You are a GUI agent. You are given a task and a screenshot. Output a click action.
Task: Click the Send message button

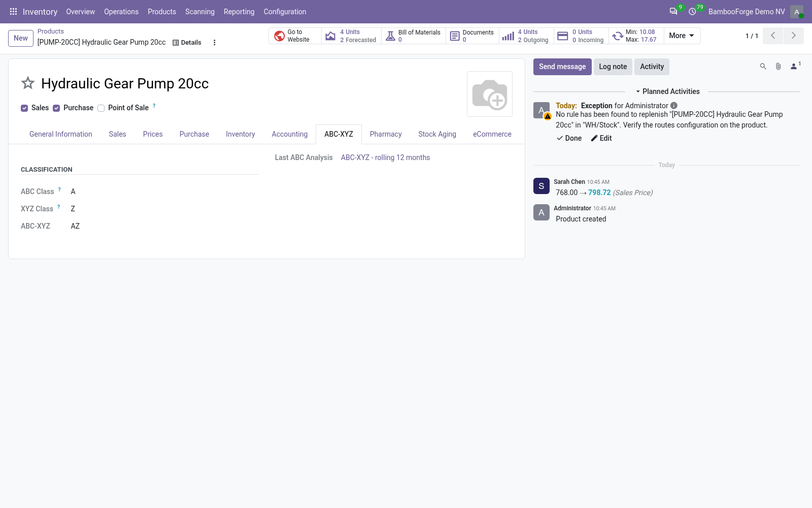(562, 67)
